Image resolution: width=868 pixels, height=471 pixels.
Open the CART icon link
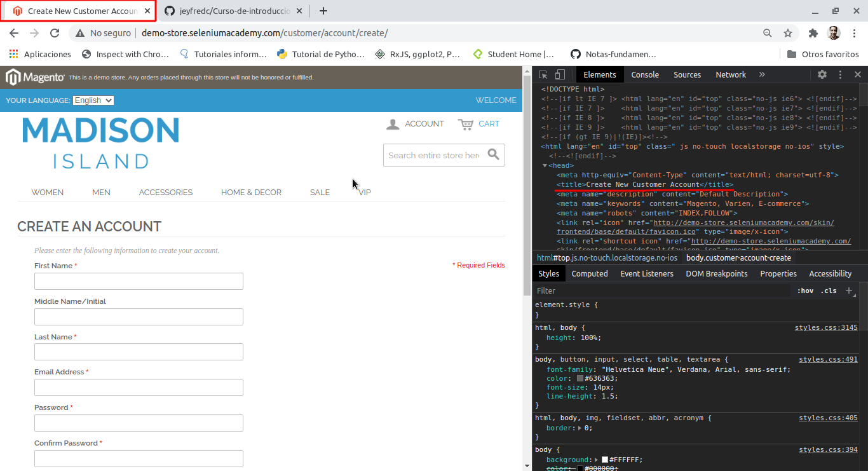pos(478,124)
